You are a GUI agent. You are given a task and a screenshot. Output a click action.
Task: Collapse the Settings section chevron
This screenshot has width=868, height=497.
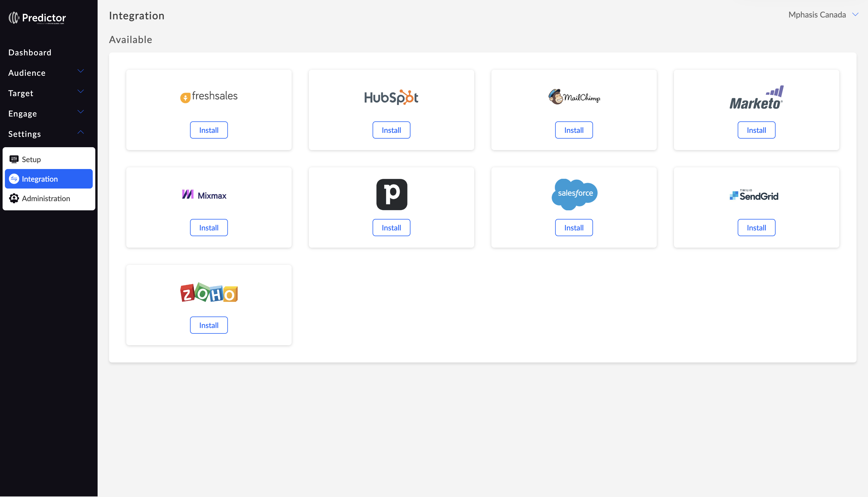pyautogui.click(x=81, y=133)
